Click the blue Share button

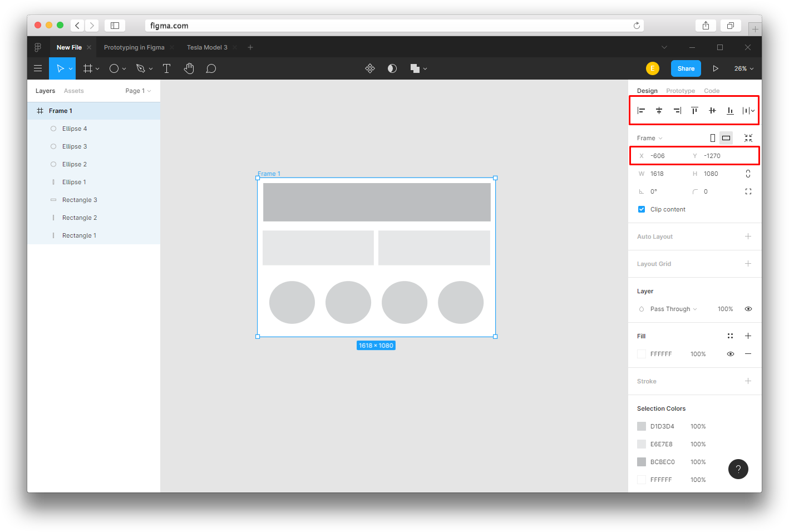point(686,68)
